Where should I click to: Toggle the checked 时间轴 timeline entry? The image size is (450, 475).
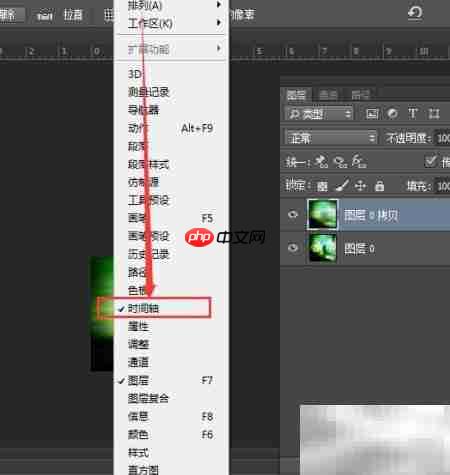[171, 308]
